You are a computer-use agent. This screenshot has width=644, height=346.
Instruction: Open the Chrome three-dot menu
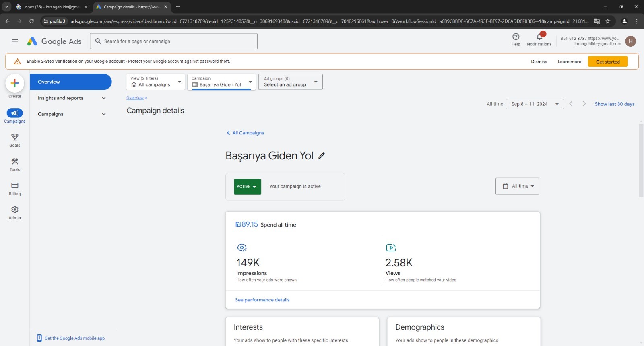[636, 21]
